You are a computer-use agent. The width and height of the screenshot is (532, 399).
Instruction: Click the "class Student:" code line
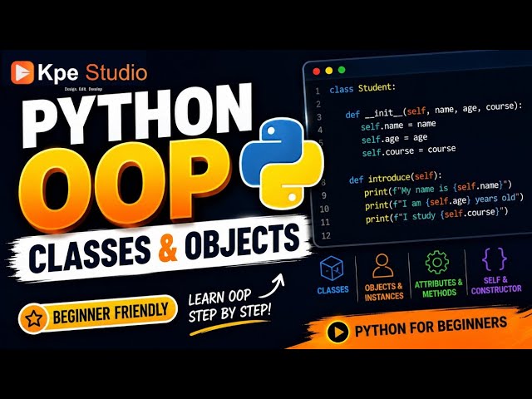point(362,88)
